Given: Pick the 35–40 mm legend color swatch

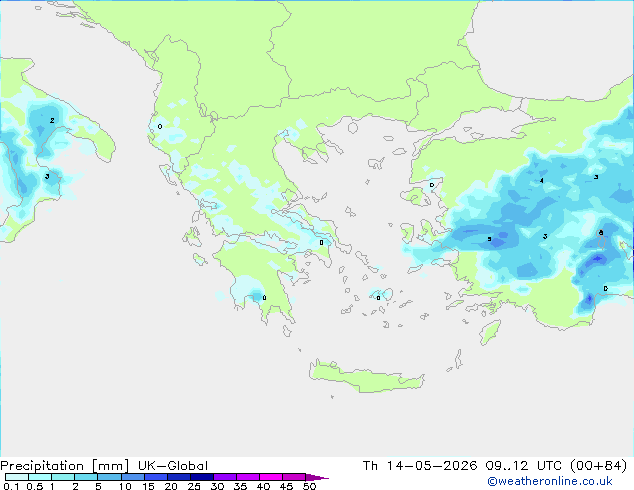Looking at the screenshot, I should [x=248, y=477].
